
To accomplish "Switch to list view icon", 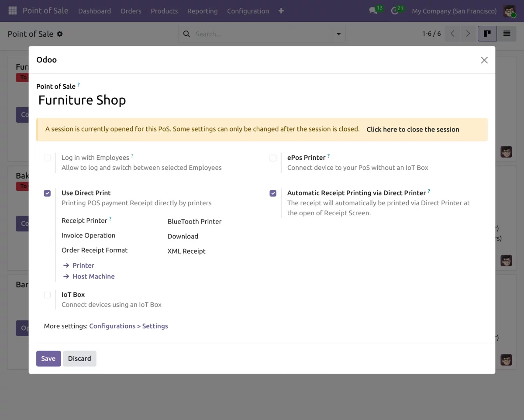I will coord(507,34).
